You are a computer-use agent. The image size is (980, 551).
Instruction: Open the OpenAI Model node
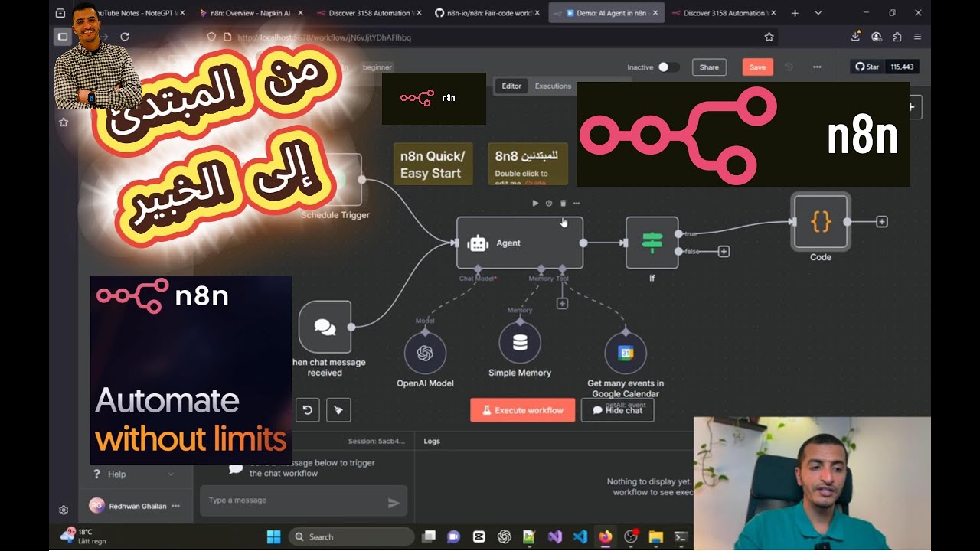(425, 353)
